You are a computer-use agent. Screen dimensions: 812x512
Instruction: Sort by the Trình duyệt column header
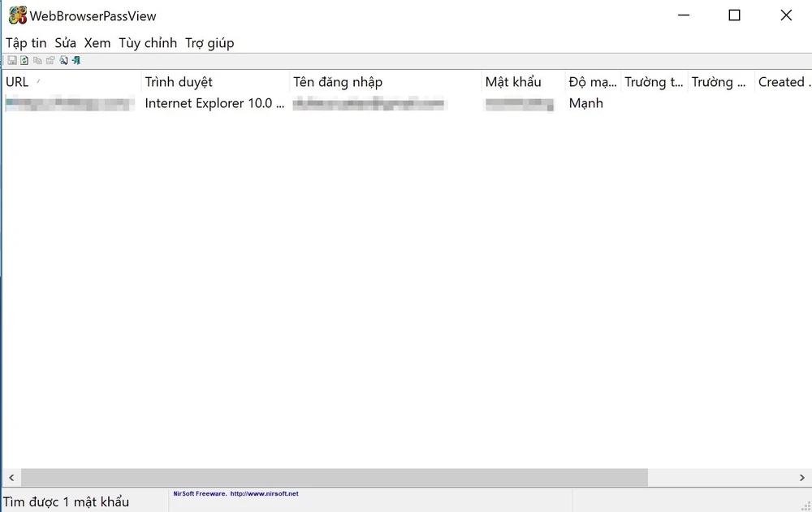(215, 82)
